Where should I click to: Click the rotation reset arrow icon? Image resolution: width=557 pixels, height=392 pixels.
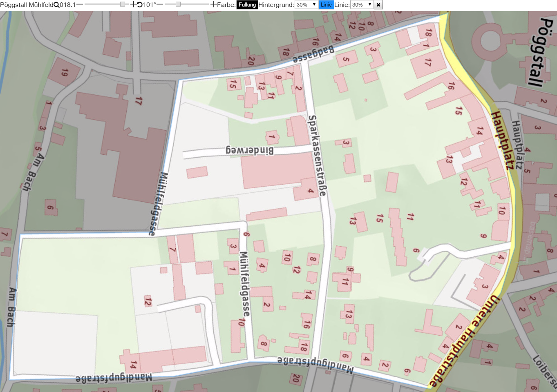tap(140, 5)
